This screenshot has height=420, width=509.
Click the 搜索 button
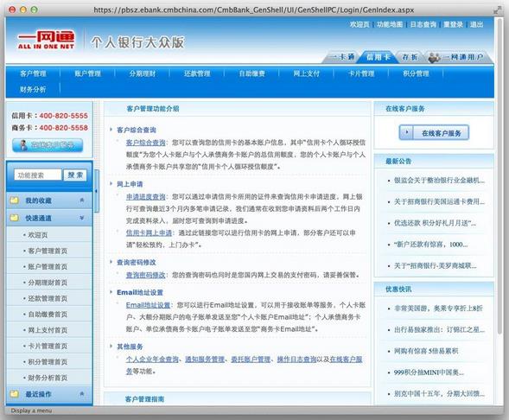tap(75, 175)
